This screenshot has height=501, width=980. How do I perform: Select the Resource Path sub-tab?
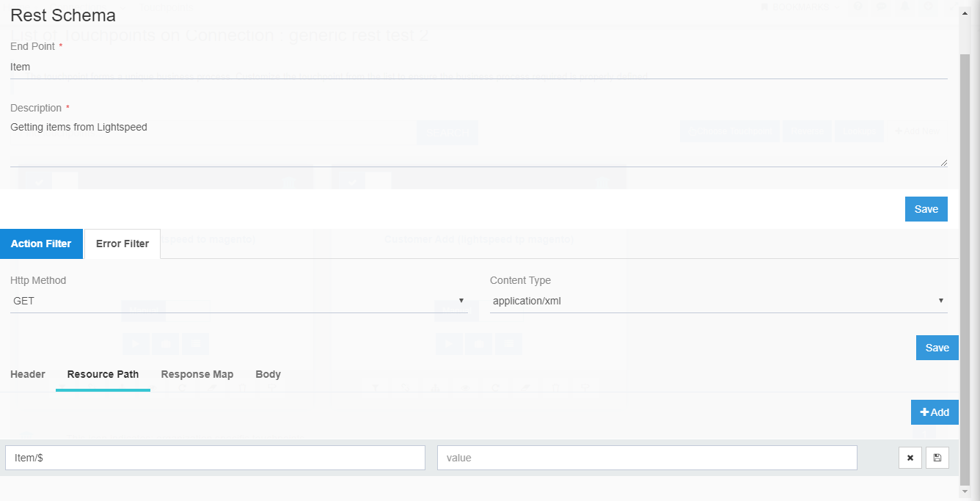tap(103, 374)
